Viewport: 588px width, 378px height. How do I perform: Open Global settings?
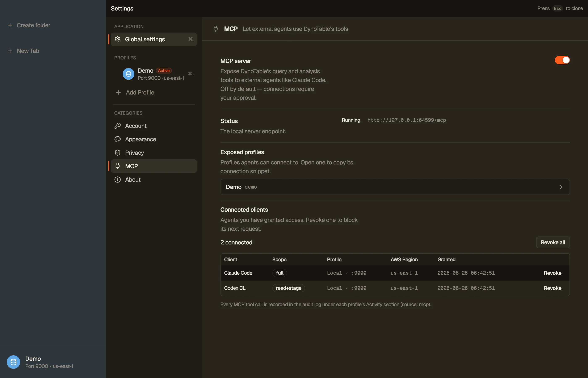(154, 39)
